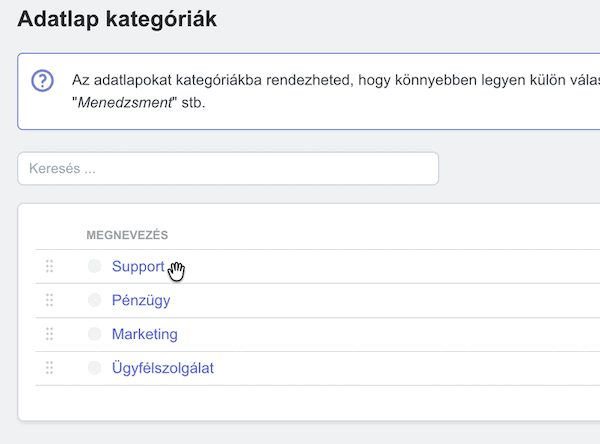Grab the drag handle for Ügyfélszolgálat row
Image resolution: width=600 pixels, height=444 pixels.
pos(49,368)
